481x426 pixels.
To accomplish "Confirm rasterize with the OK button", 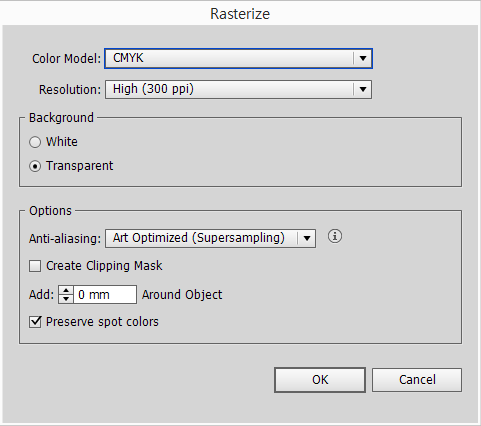I will tap(320, 380).
